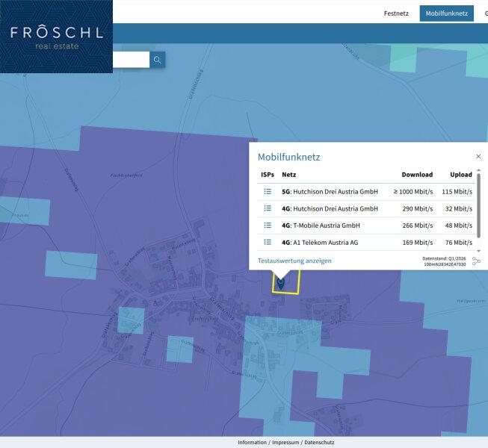Click the Download column header
Viewport: 488px width, 448px height.
tap(417, 175)
